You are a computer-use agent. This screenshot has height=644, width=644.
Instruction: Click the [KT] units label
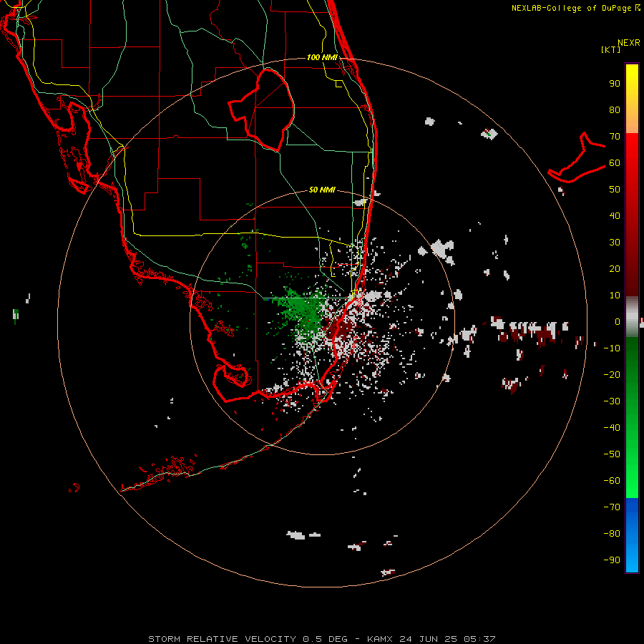611,49
